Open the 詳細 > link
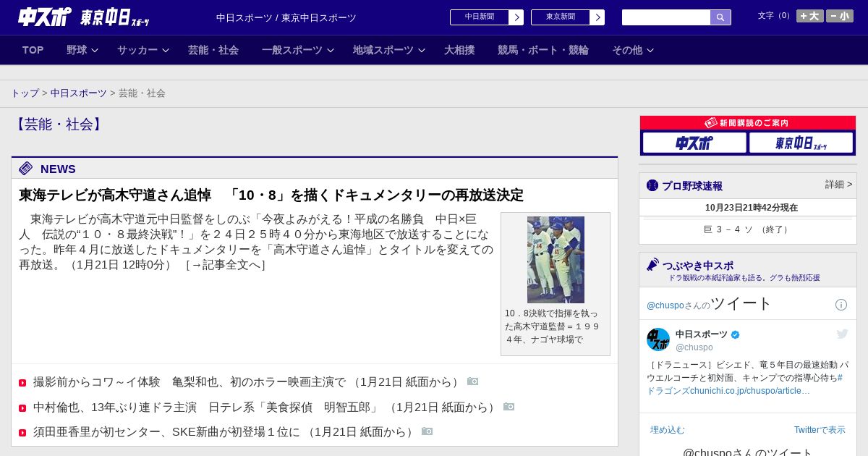 [839, 185]
